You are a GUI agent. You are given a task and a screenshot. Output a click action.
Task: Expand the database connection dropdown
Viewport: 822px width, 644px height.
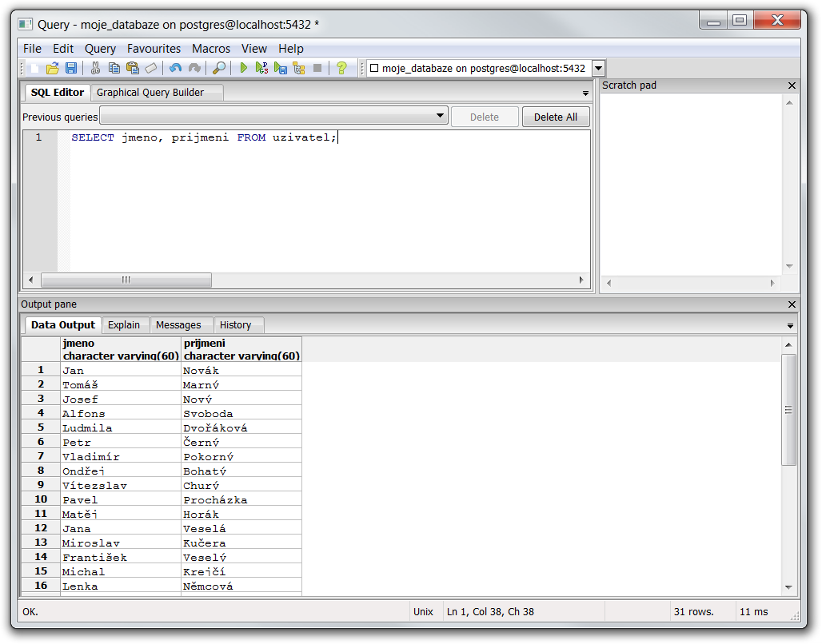(598, 69)
